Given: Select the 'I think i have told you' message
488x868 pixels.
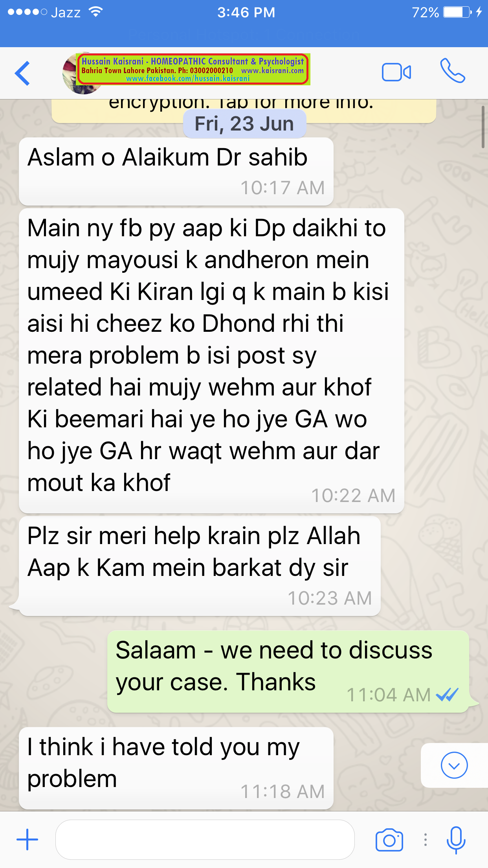Looking at the screenshot, I should [176, 768].
